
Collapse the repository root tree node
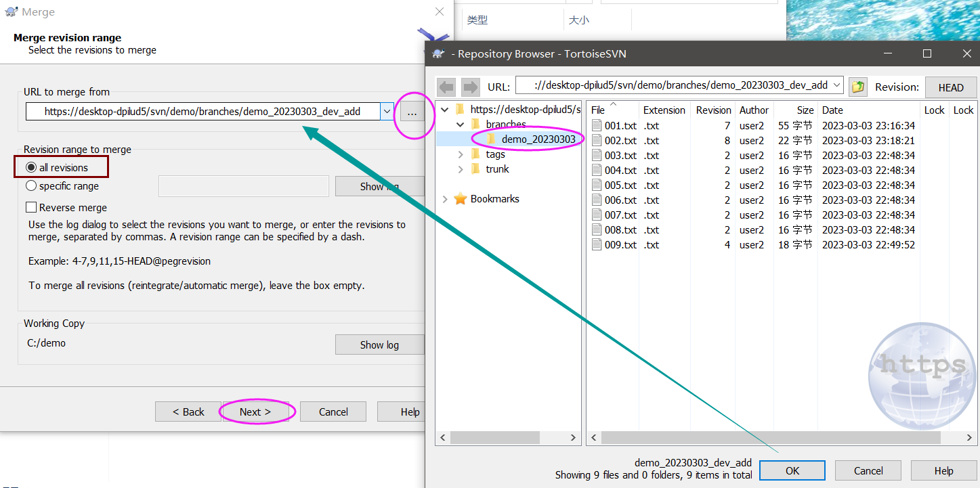(x=444, y=110)
